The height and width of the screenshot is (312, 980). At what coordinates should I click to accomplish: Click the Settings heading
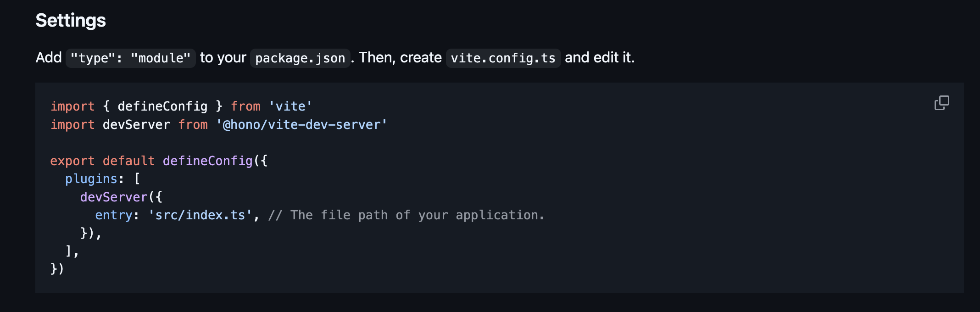tap(71, 21)
